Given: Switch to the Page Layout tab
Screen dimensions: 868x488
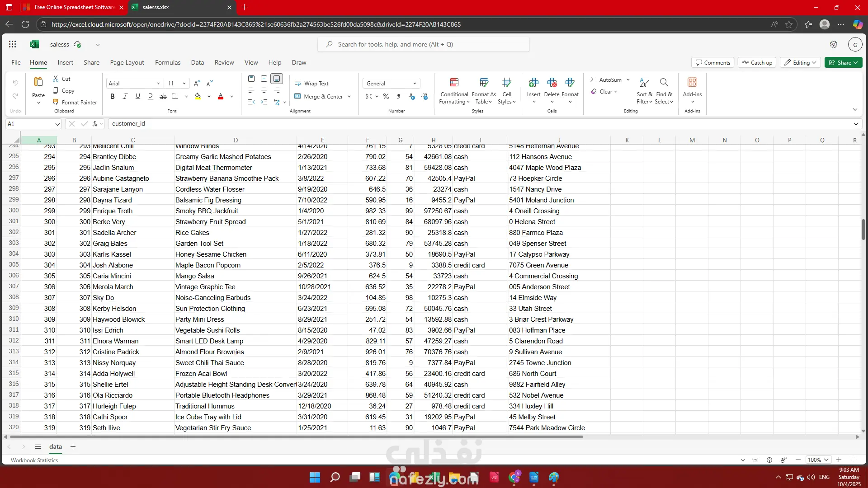Looking at the screenshot, I should pos(127,62).
